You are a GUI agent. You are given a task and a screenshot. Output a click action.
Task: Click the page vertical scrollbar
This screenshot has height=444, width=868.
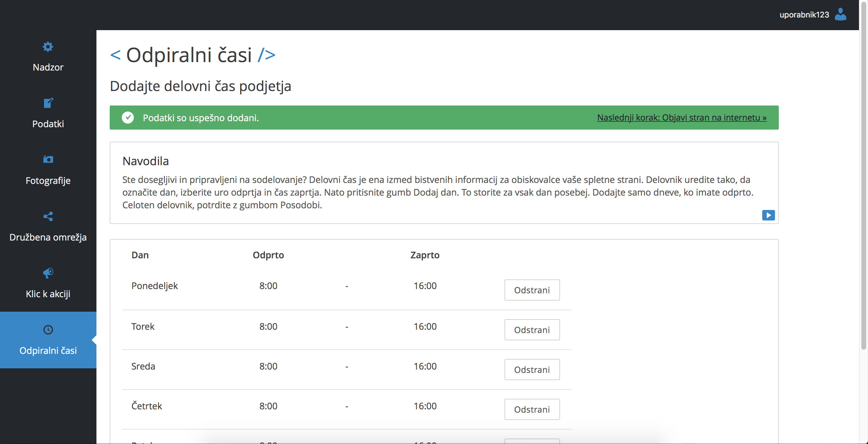[x=863, y=175]
